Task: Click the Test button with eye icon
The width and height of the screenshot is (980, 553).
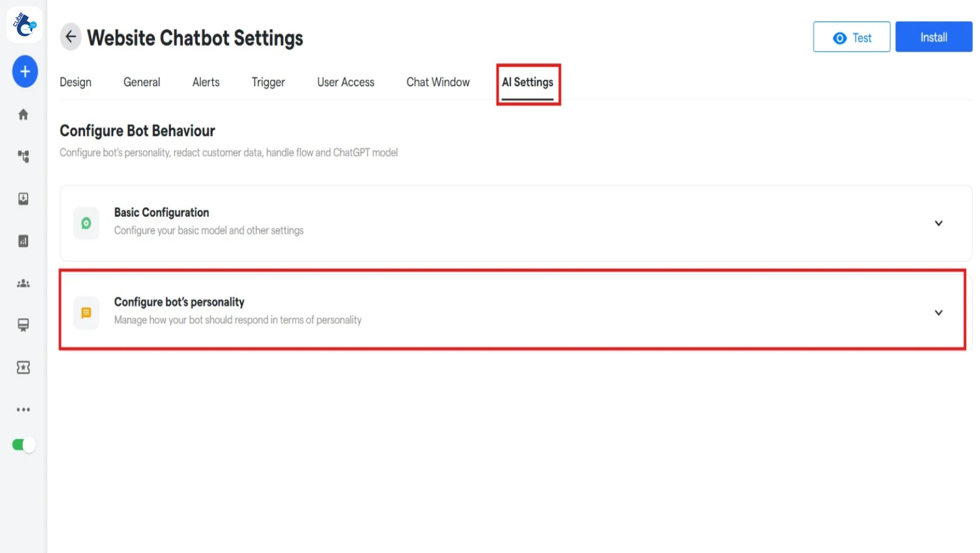Action: click(x=851, y=37)
